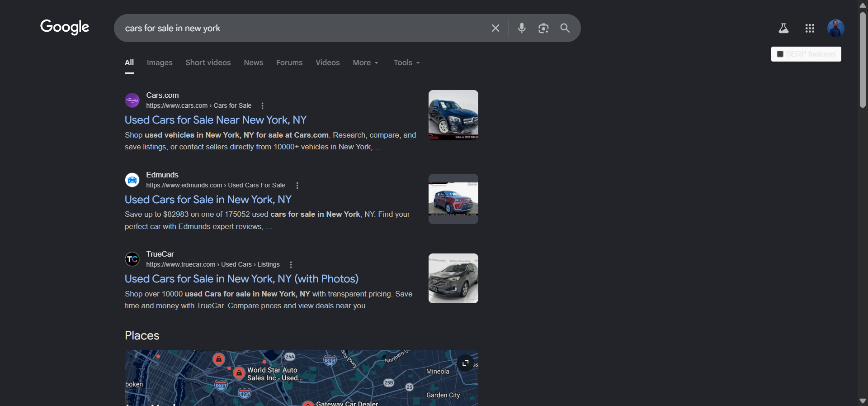
Task: Open Edmunds 'Used Cars for Sale in New York, NY'
Action: [208, 200]
